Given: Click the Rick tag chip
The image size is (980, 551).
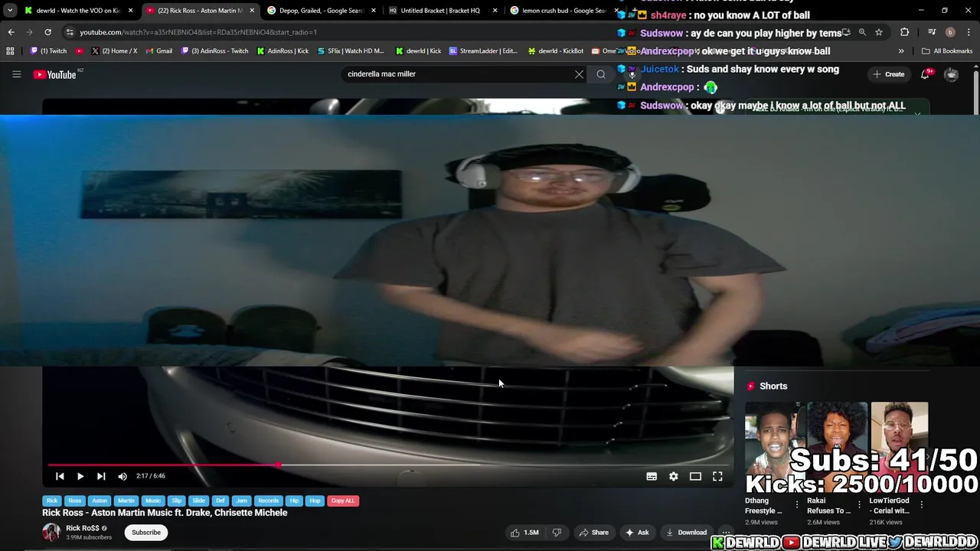Looking at the screenshot, I should (52, 500).
